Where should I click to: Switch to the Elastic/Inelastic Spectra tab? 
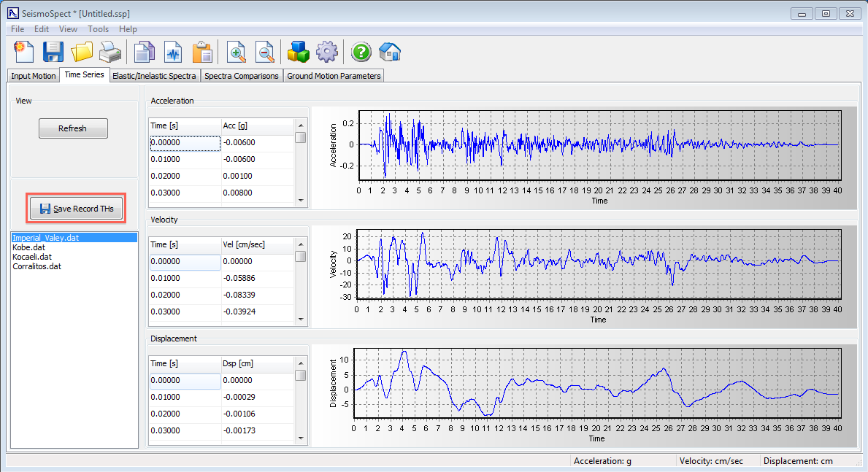coord(154,76)
